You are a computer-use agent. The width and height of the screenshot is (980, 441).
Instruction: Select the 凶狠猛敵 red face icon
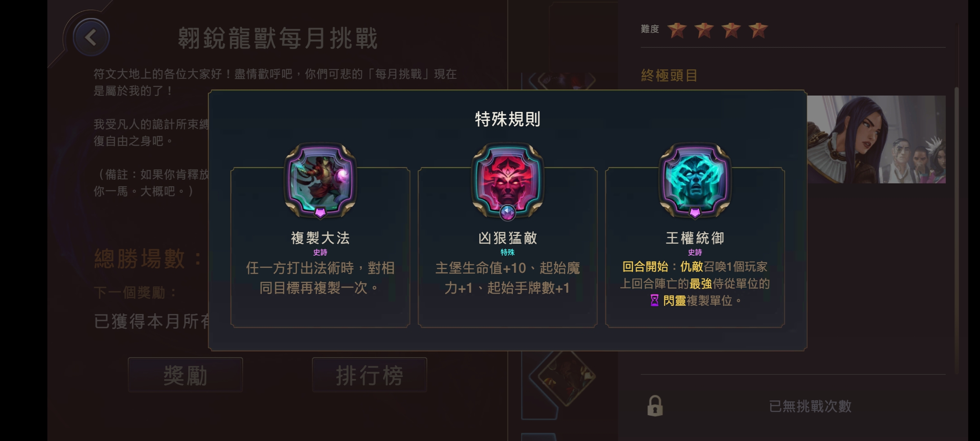tap(508, 178)
